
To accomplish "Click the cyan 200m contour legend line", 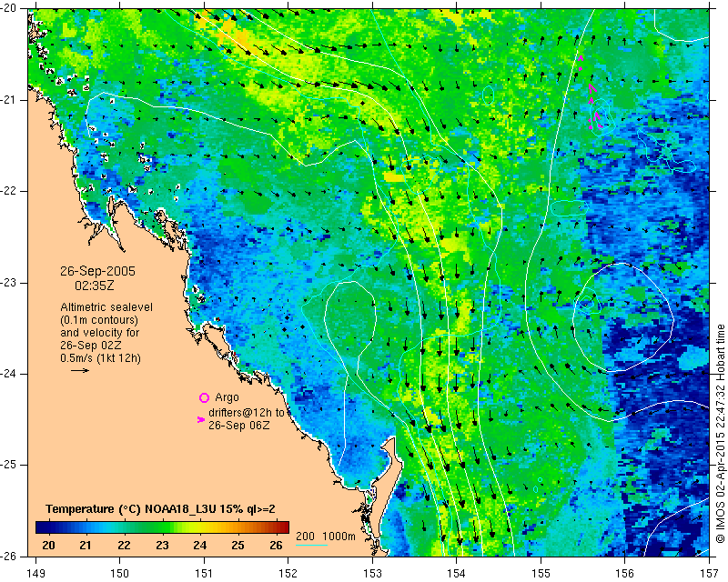I will click(x=311, y=545).
